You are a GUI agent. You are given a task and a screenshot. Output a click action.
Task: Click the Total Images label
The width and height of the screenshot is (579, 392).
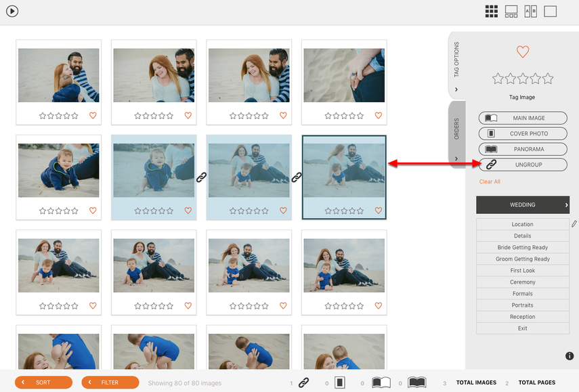(476, 383)
